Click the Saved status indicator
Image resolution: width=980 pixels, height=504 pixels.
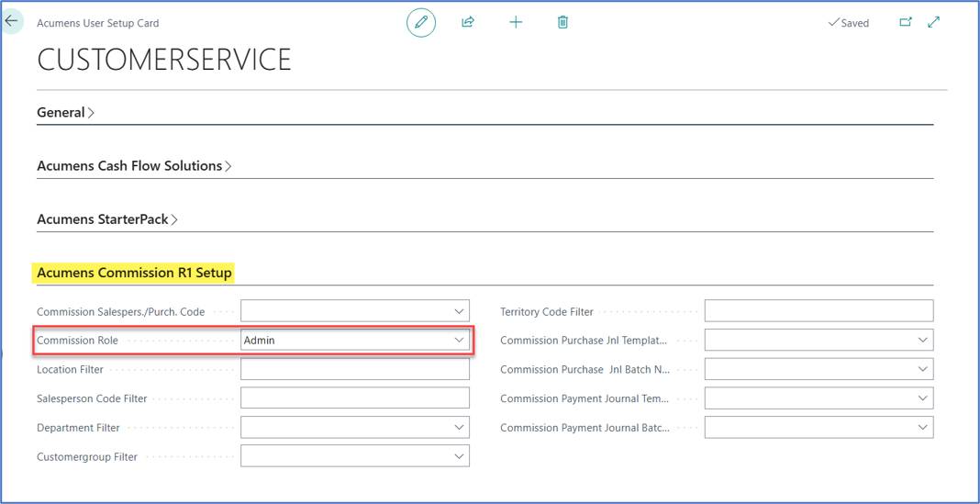click(849, 23)
